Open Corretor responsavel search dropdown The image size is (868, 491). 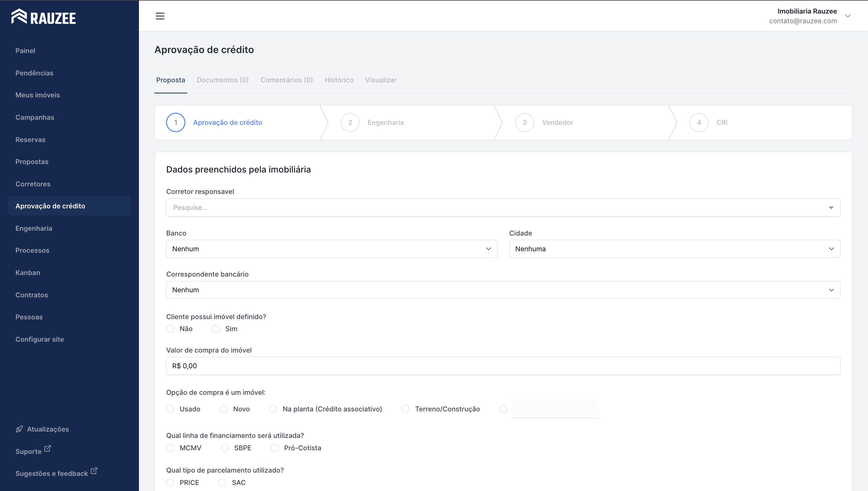point(503,207)
